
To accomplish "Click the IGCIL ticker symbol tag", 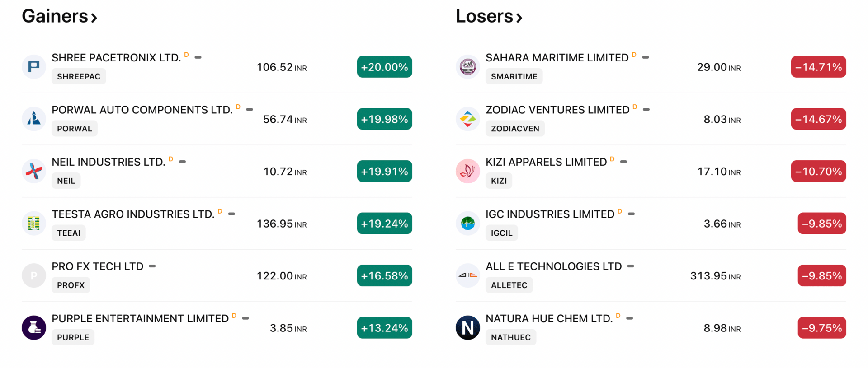I will (502, 233).
